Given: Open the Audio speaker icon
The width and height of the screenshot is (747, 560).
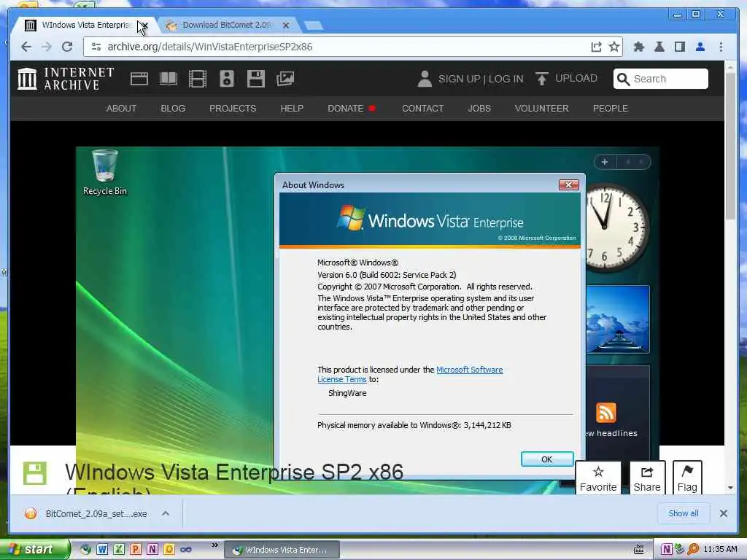Looking at the screenshot, I should [227, 79].
